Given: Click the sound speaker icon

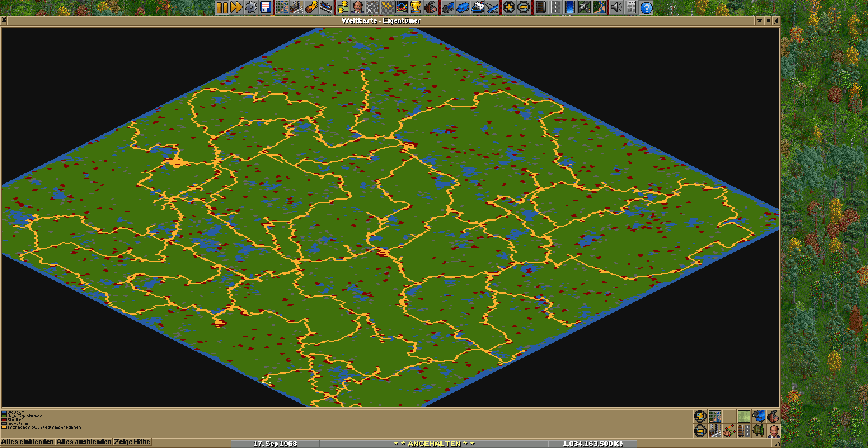Looking at the screenshot, I should click(616, 8).
